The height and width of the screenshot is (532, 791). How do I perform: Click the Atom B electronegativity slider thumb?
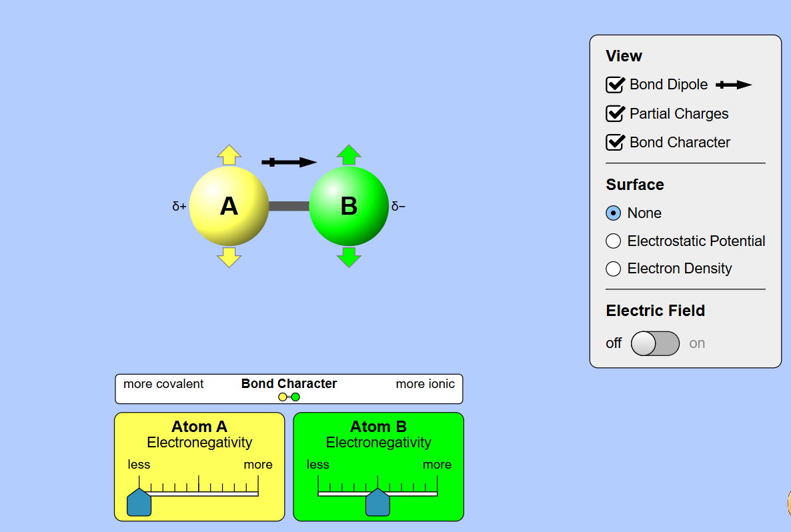(377, 503)
